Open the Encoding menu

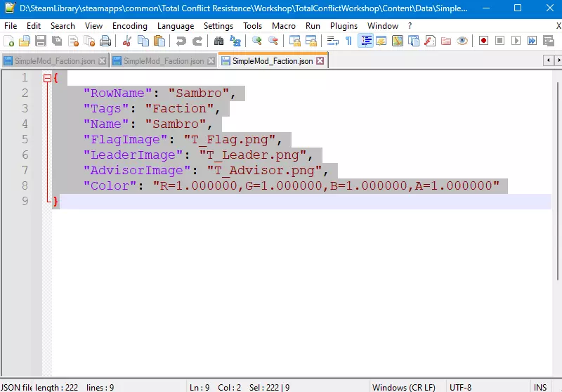pyautogui.click(x=130, y=26)
